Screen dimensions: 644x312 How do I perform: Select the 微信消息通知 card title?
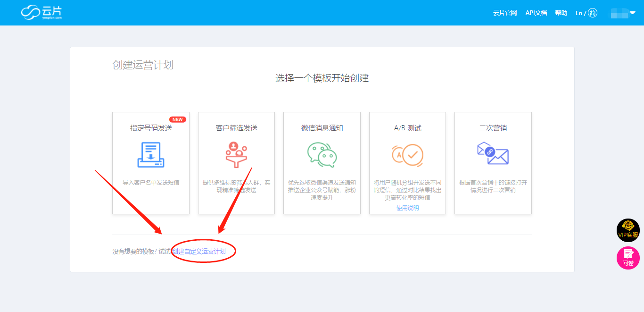tap(322, 128)
